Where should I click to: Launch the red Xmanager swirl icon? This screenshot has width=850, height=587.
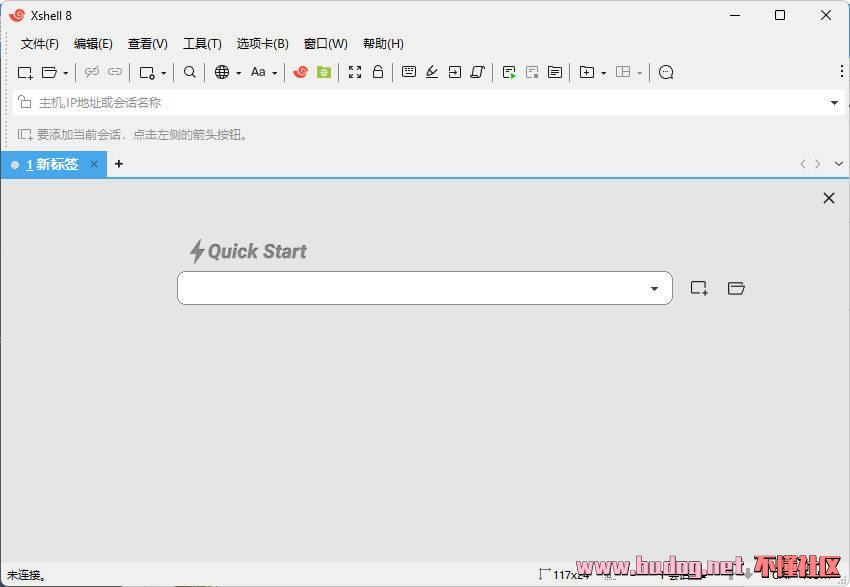[x=300, y=72]
